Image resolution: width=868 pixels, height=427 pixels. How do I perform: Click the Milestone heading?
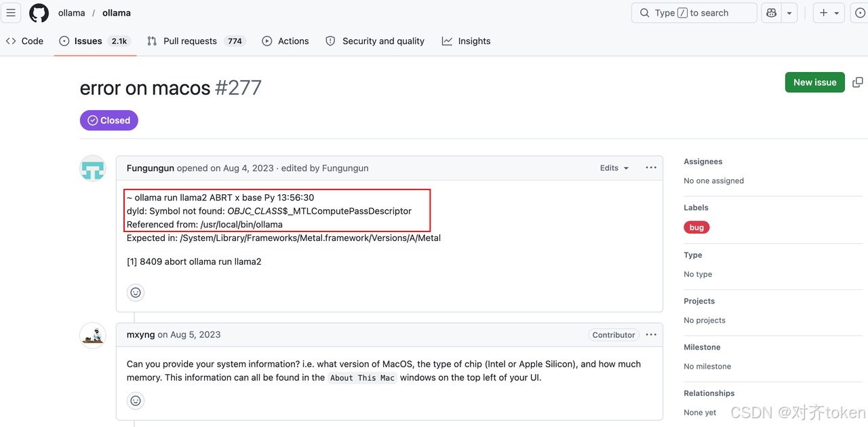click(702, 347)
